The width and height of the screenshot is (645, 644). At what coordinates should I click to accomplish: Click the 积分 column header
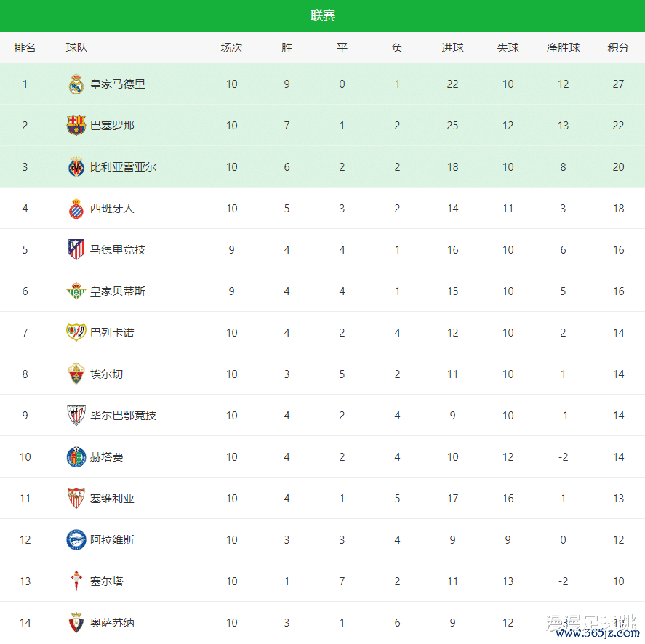pos(618,48)
